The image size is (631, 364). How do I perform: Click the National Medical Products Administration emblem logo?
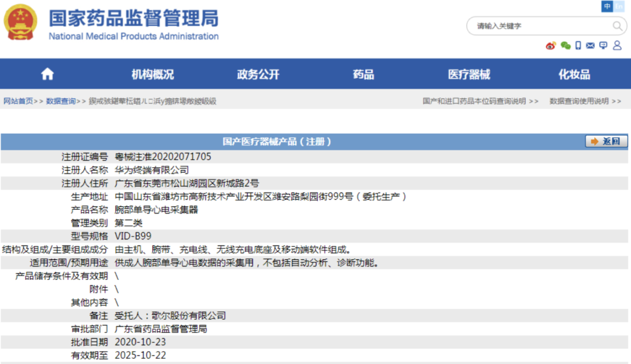pos(20,22)
